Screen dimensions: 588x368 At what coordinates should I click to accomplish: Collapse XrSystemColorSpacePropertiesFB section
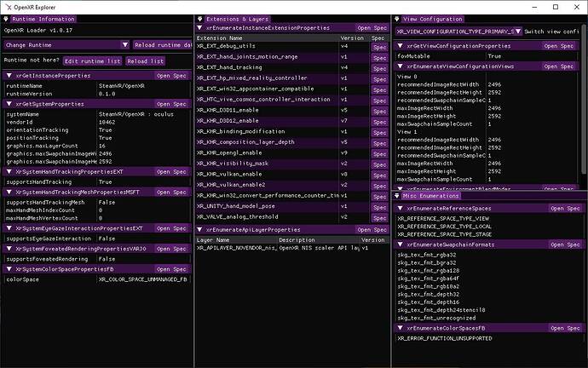tap(9, 269)
